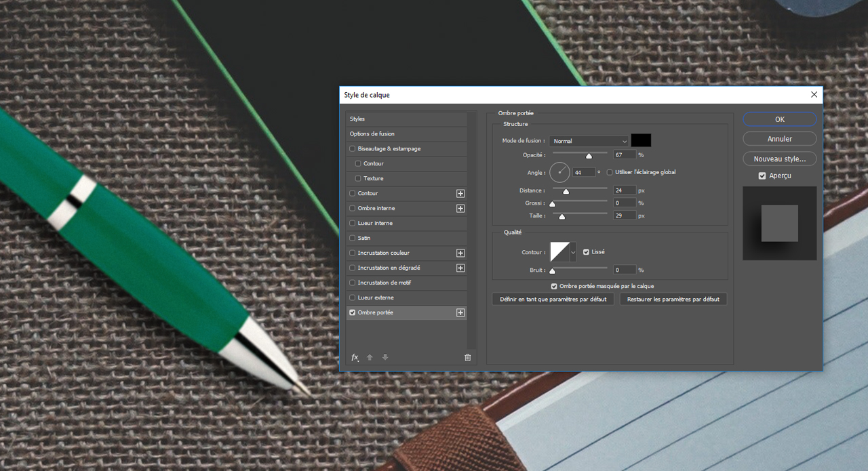
Task: Click the Distance value field
Action: coord(625,190)
